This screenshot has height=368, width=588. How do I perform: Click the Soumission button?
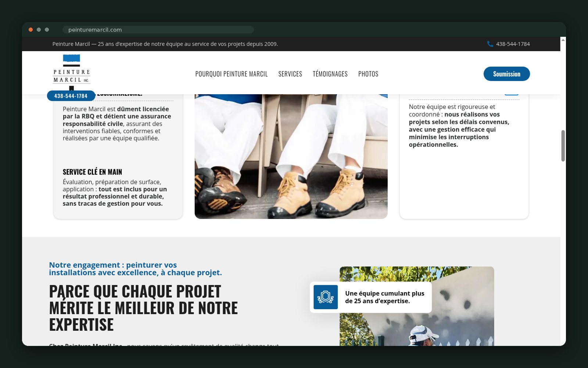[507, 74]
